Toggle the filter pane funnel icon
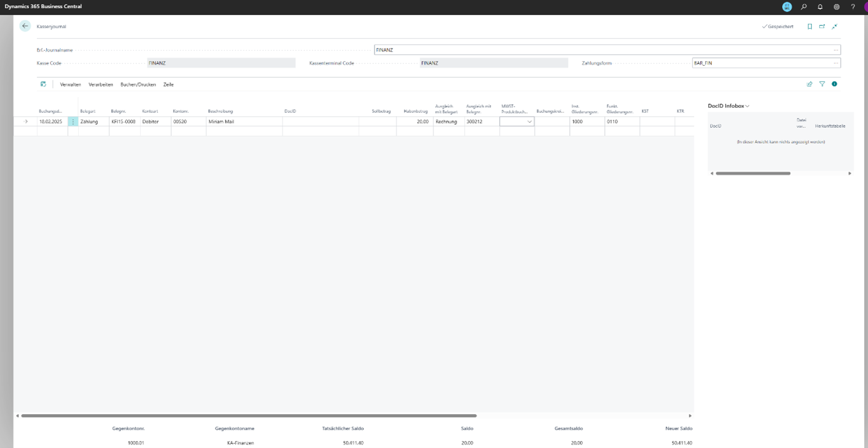This screenshot has width=868, height=448. [x=822, y=84]
